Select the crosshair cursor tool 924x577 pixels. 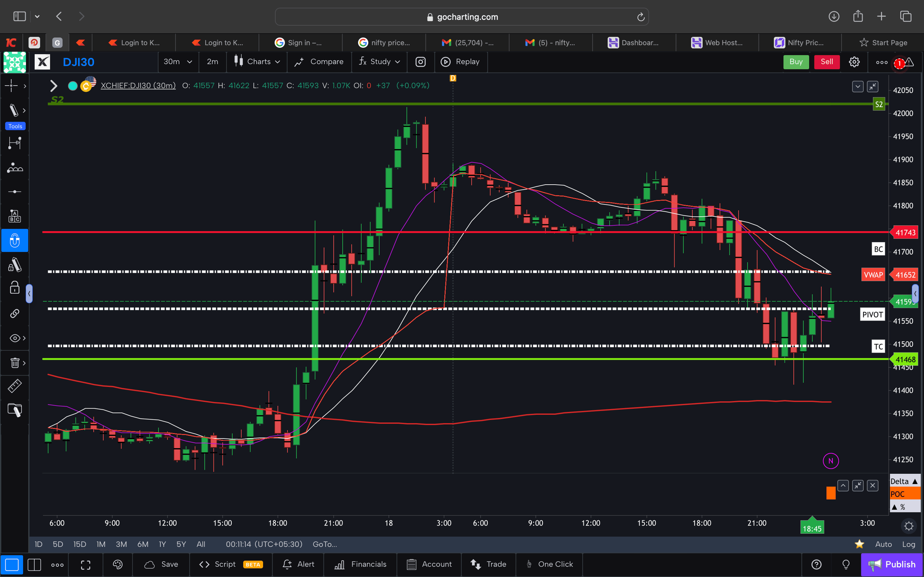click(12, 86)
